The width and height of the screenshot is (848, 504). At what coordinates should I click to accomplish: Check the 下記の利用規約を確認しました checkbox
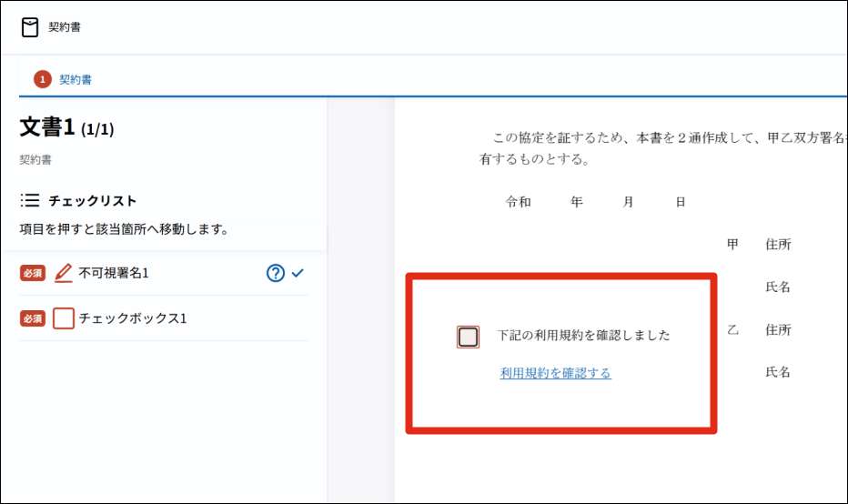468,337
